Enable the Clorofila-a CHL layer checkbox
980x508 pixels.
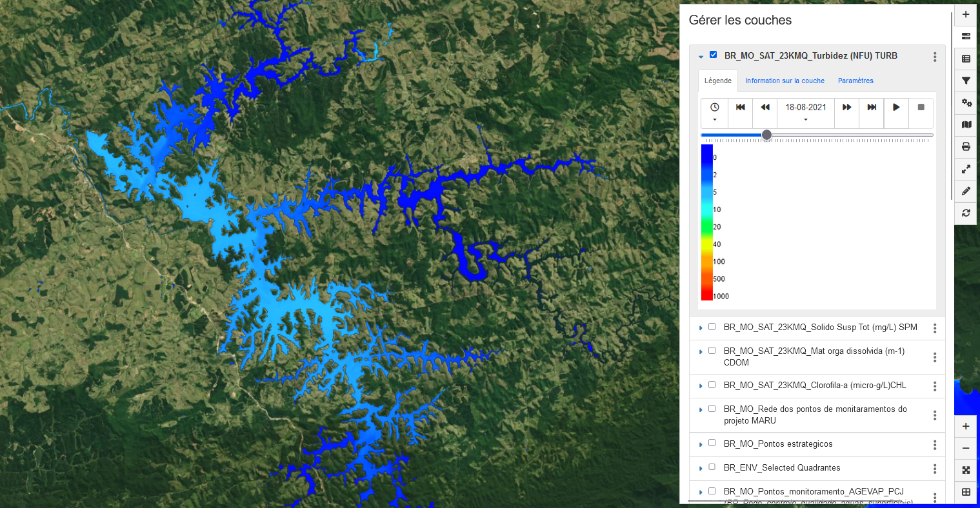coord(712,385)
